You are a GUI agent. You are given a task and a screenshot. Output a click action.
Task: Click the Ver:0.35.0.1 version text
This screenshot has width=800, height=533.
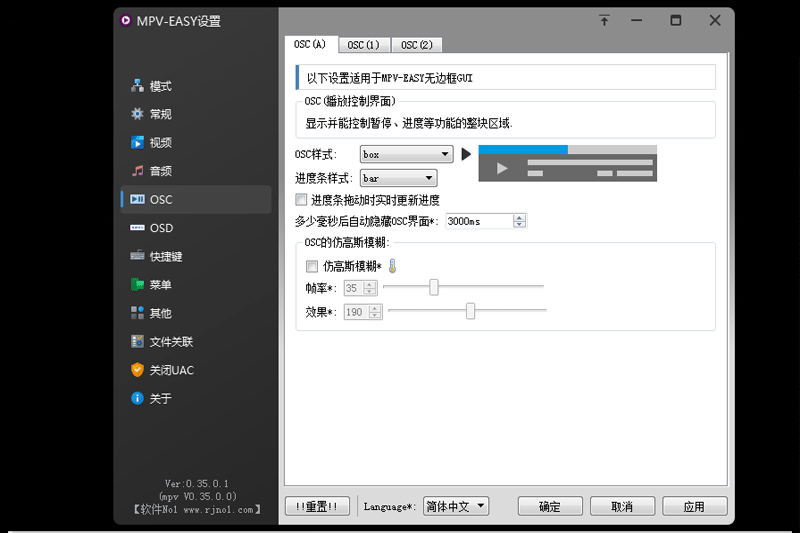[x=196, y=483]
